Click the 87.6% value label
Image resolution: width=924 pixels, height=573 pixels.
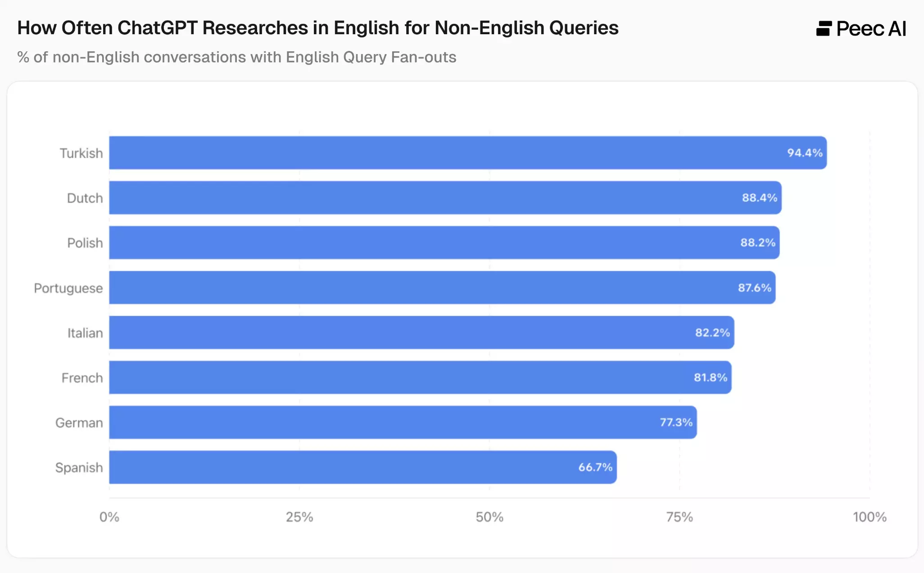(754, 288)
